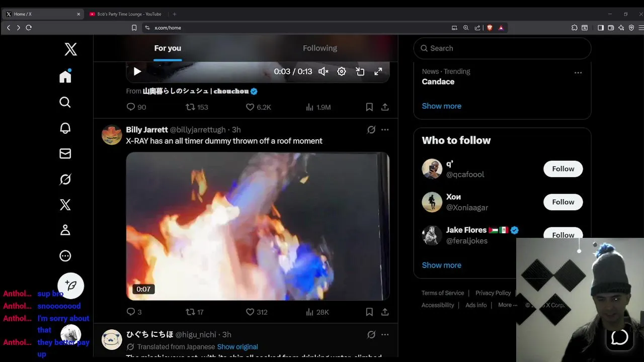Viewport: 644px width, 362px height.
Task: Expand More footer dropdown
Action: (508, 305)
